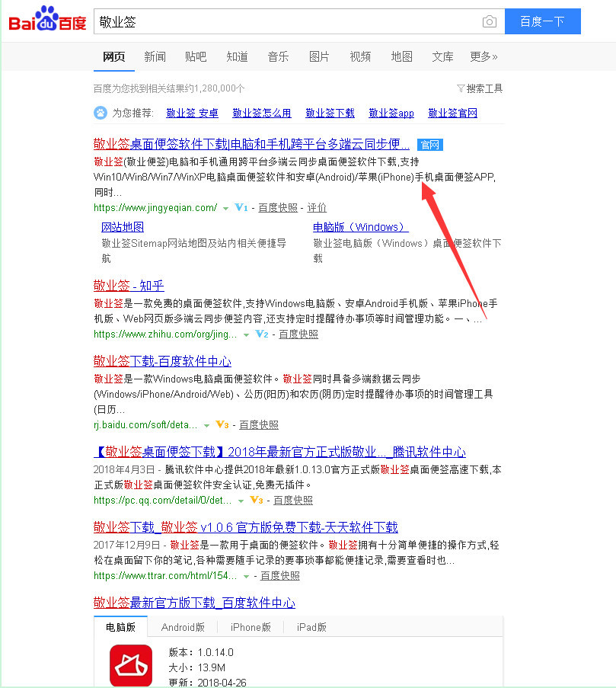
Task: Click suggested search 敬业签官网
Action: point(453,113)
